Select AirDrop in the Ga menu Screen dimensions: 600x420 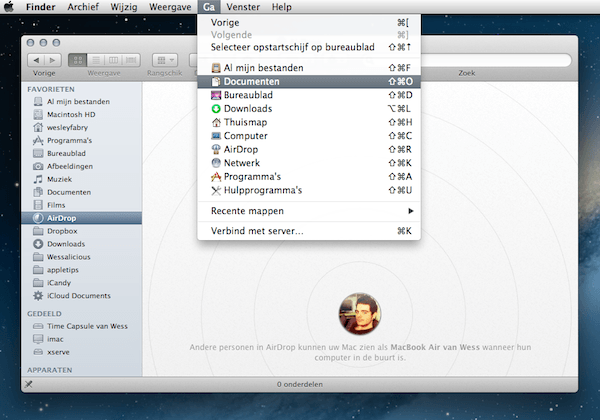coord(309,149)
